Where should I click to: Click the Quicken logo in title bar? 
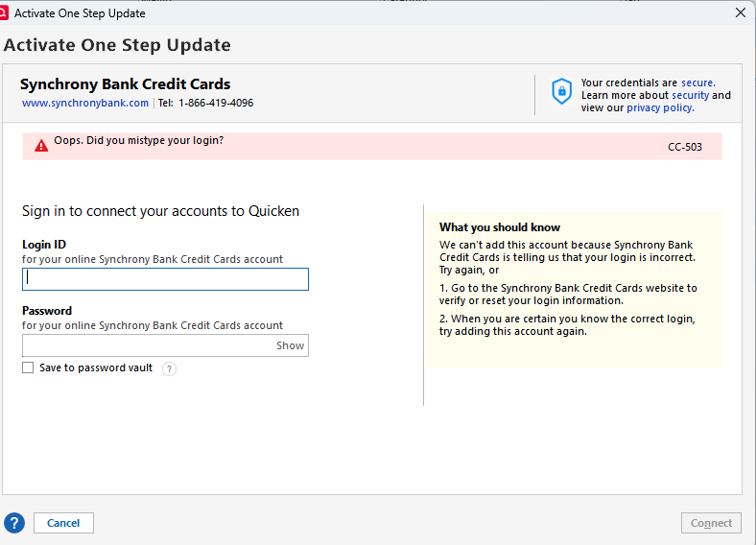tap(4, 13)
